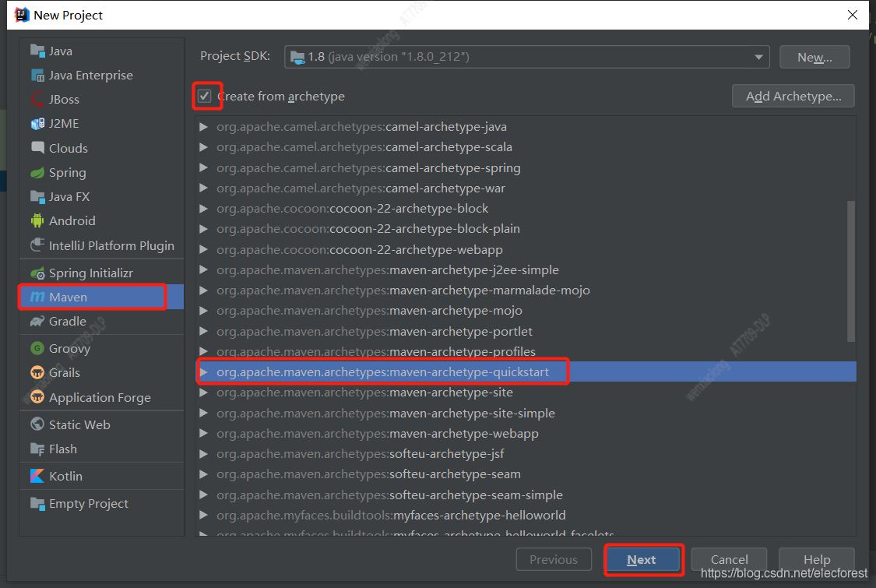This screenshot has width=876, height=588.
Task: Expand the camel-archetype-scala row
Action: point(203,147)
